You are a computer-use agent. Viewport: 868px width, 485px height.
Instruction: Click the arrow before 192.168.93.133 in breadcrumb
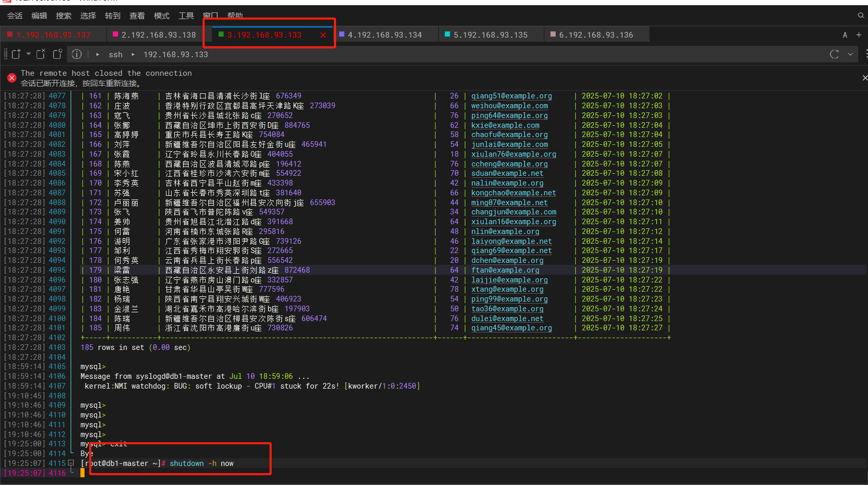click(x=133, y=54)
